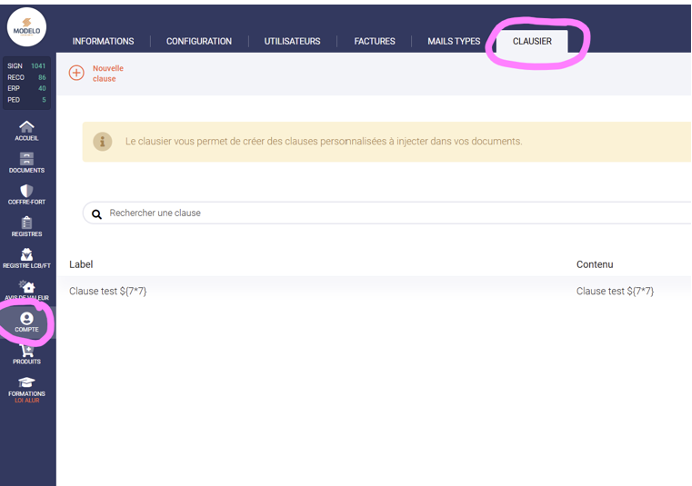
Task: Click the Nouvelle clause link
Action: (105, 73)
